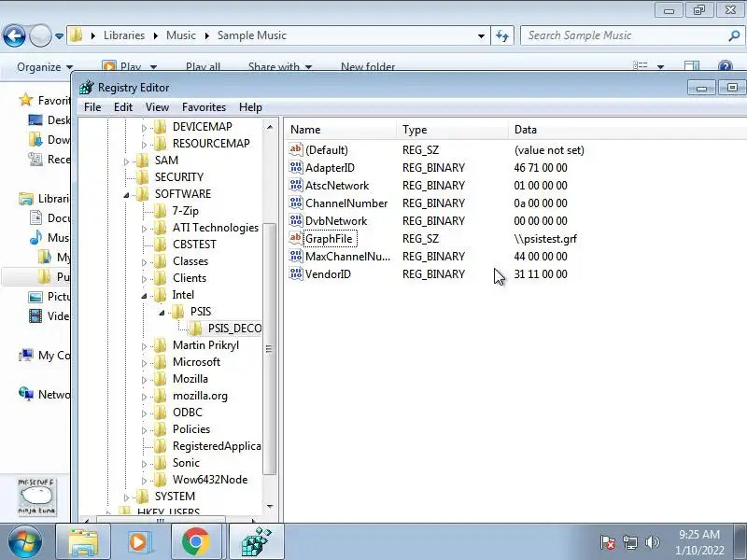
Task: Click the \\psistest.grf data value
Action: 545,239
